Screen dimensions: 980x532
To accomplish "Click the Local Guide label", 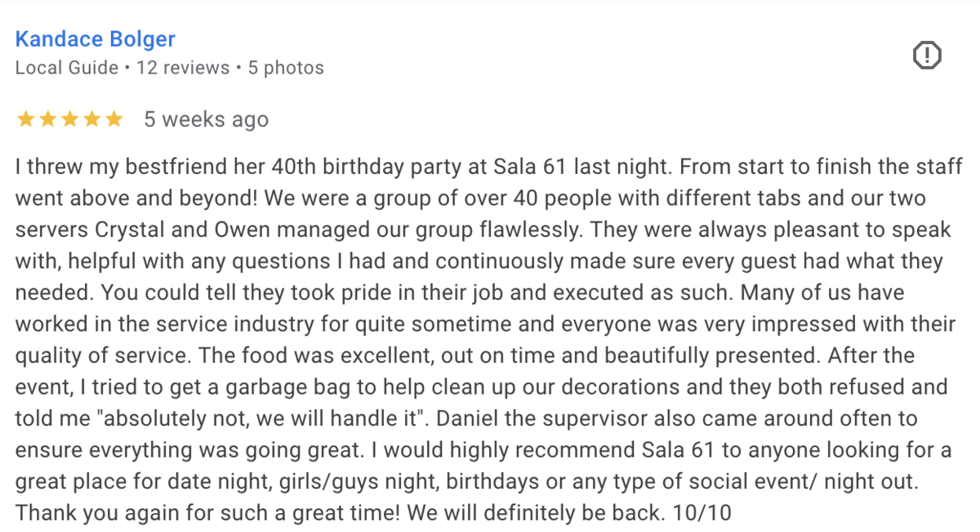I will tap(67, 68).
